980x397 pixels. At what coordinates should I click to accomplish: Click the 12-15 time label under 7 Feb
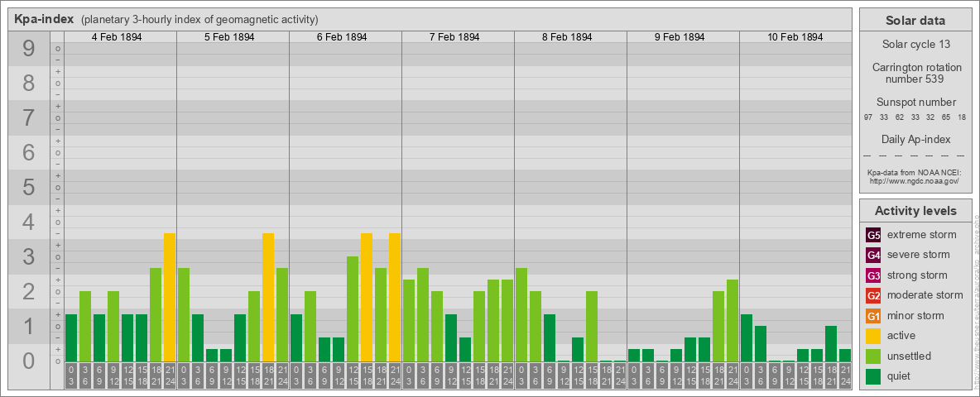click(x=465, y=376)
